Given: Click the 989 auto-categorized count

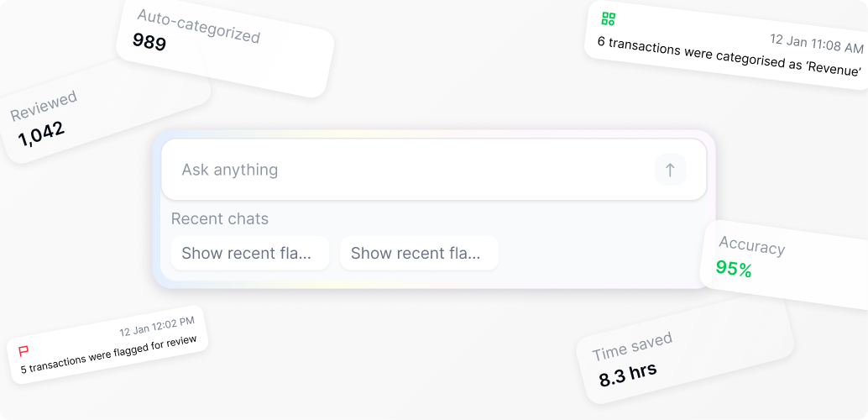Looking at the screenshot, I should coord(149,41).
